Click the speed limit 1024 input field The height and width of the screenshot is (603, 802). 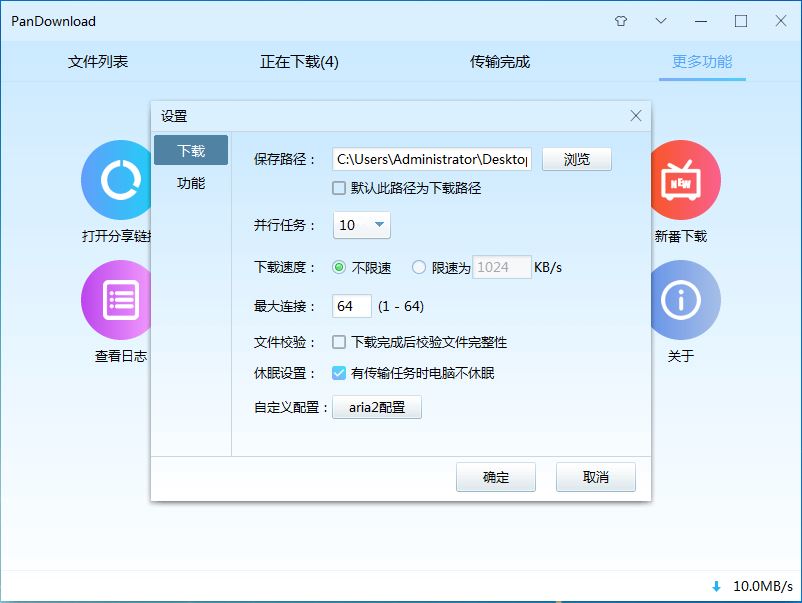coord(502,267)
